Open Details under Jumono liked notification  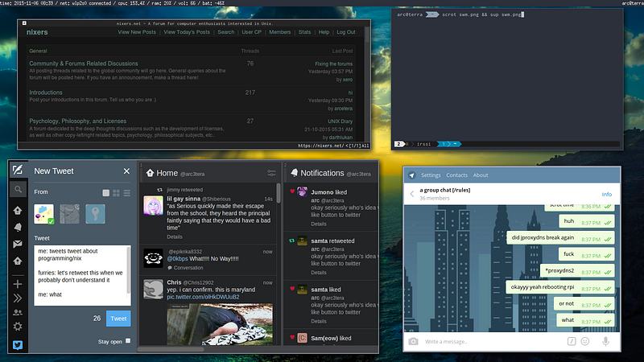(x=319, y=224)
